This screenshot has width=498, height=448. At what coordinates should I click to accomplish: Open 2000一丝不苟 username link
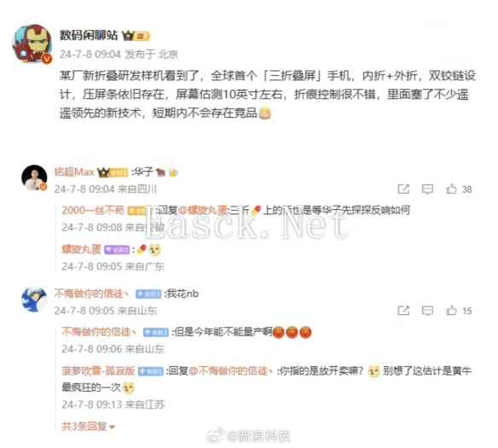click(x=93, y=210)
